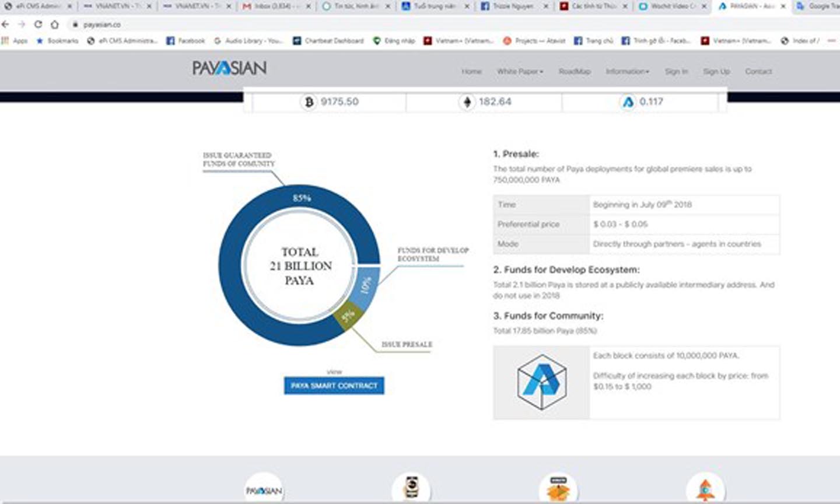The width and height of the screenshot is (840, 504).
Task: Click the Sign In link
Action: 676,71
